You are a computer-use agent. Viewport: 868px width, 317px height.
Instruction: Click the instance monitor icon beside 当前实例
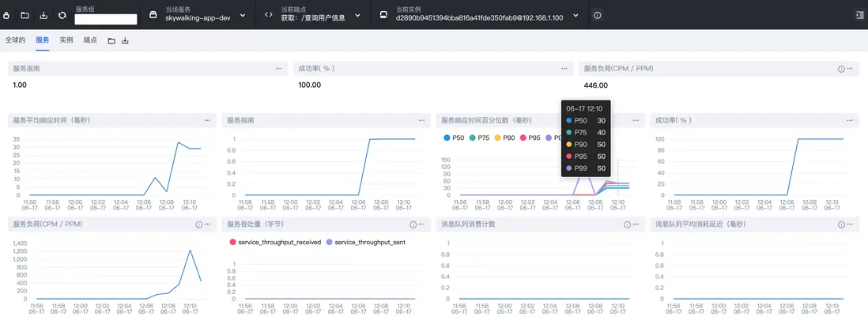[x=383, y=16]
